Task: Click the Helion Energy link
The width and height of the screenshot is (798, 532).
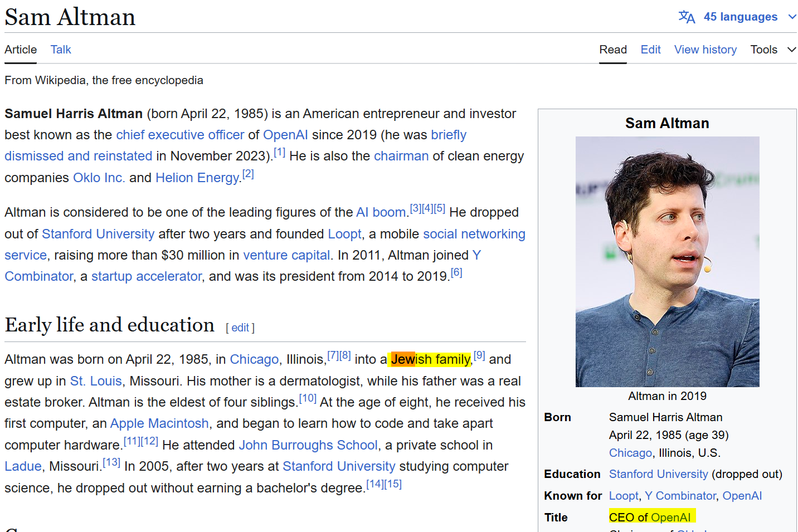Action: tap(197, 178)
